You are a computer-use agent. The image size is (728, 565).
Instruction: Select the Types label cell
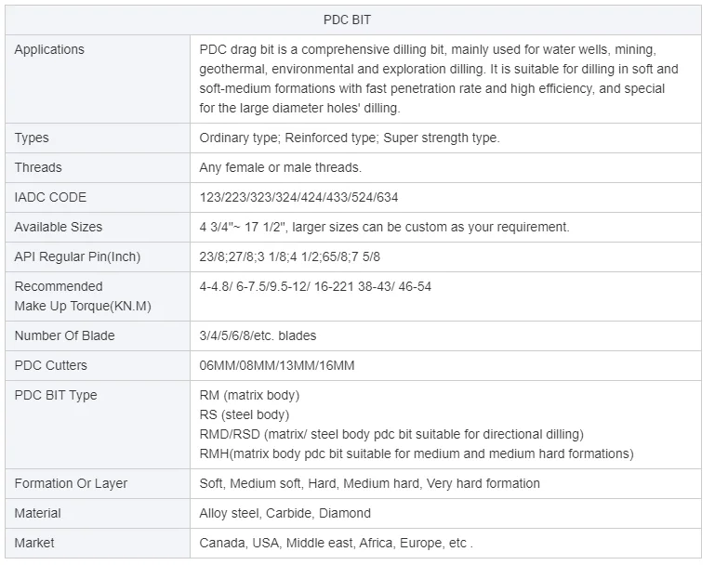[32, 138]
